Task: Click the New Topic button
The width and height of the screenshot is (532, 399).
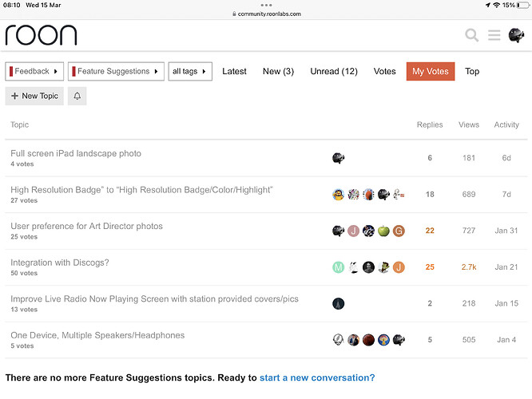Action: point(34,96)
